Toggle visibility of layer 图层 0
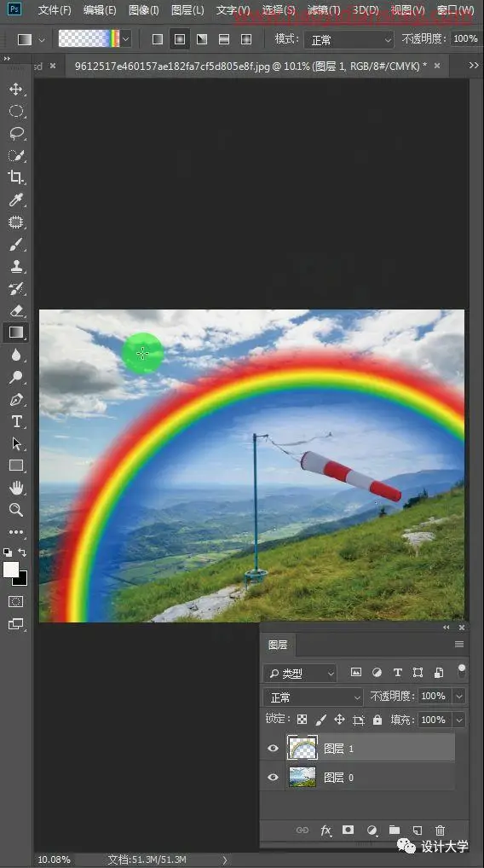The width and height of the screenshot is (484, 868). (273, 778)
